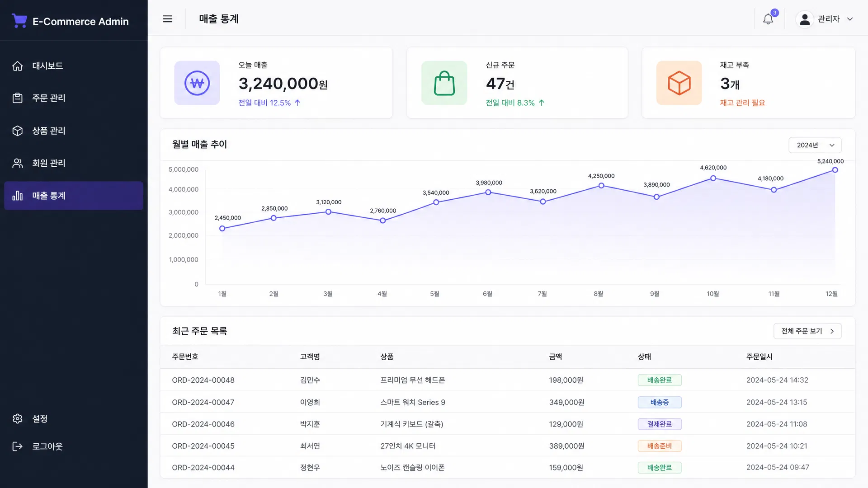Click the E-Commerce Admin title
Screen dimensions: 868x488
[80, 21]
